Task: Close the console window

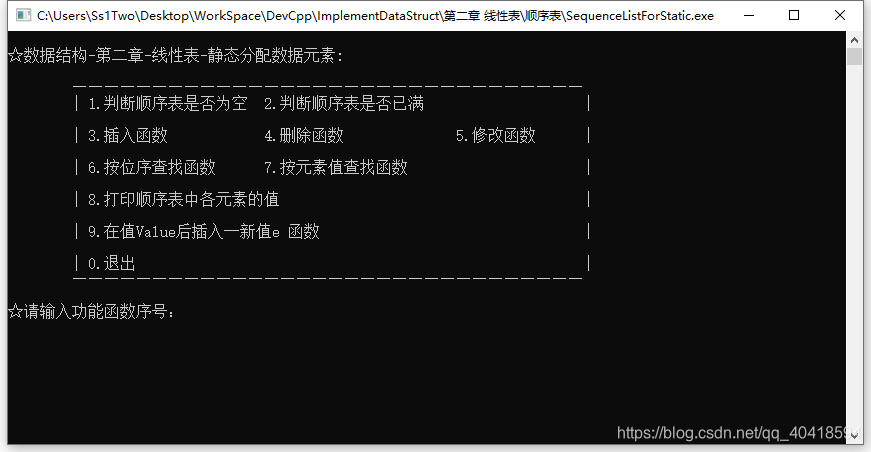Action: [x=840, y=16]
